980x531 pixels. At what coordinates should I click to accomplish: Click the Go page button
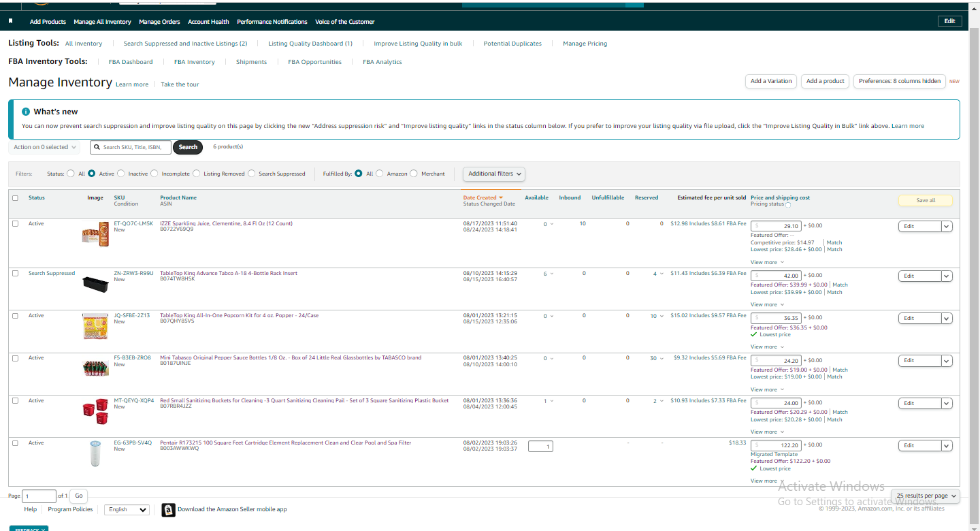pyautogui.click(x=79, y=496)
